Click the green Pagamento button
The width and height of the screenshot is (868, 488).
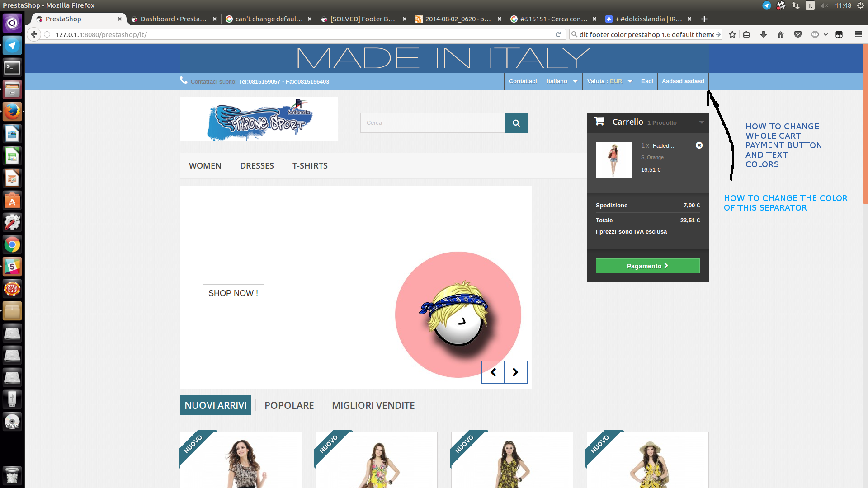coord(647,266)
